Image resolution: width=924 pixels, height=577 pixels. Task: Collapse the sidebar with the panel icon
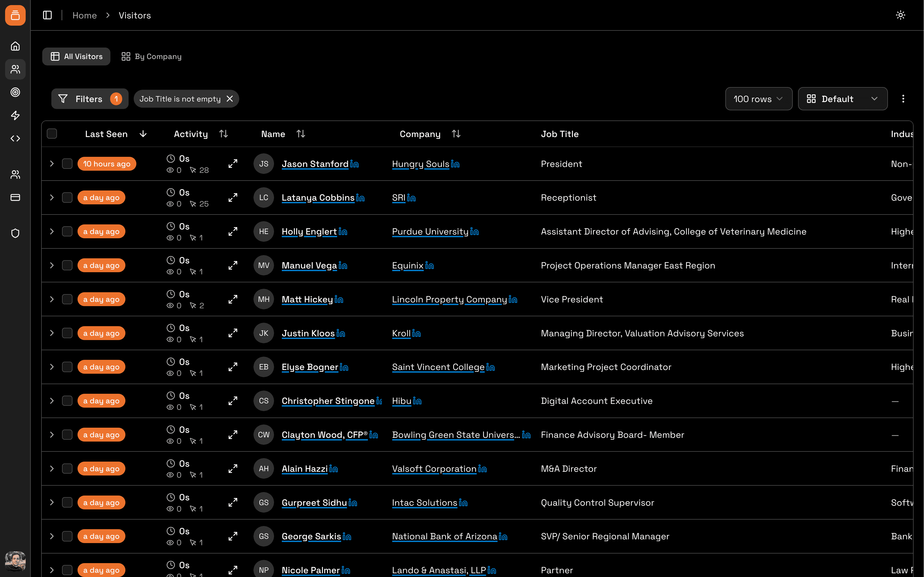47,15
